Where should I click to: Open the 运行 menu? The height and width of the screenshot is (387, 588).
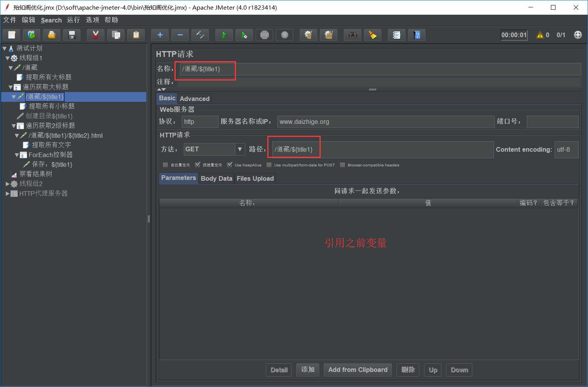point(73,20)
